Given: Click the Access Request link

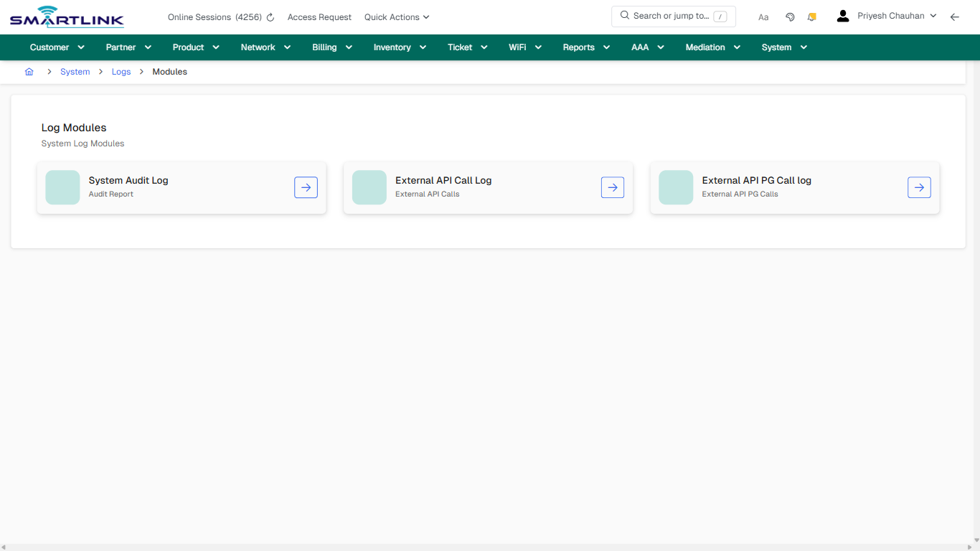Looking at the screenshot, I should coord(319,17).
